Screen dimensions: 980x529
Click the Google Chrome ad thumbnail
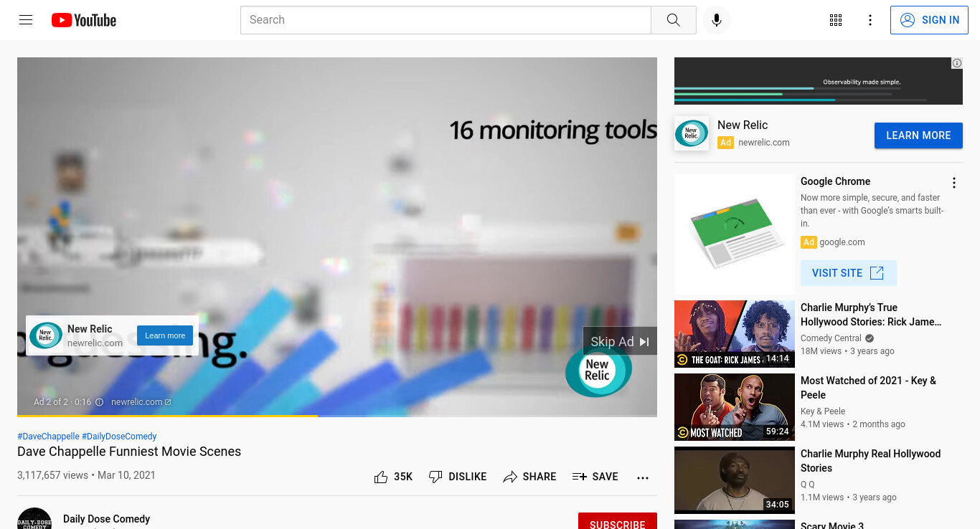(x=735, y=235)
